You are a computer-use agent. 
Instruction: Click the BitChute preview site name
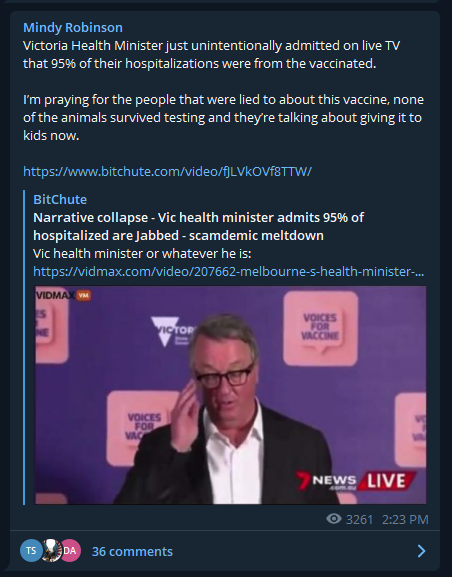coord(60,199)
